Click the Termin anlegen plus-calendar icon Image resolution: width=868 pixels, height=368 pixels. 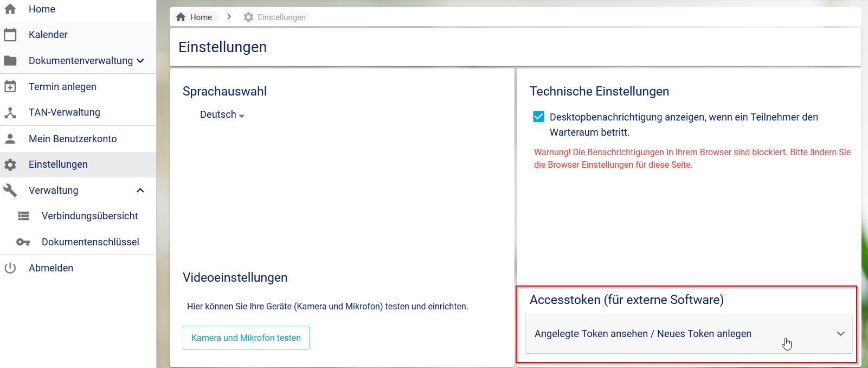tap(10, 87)
